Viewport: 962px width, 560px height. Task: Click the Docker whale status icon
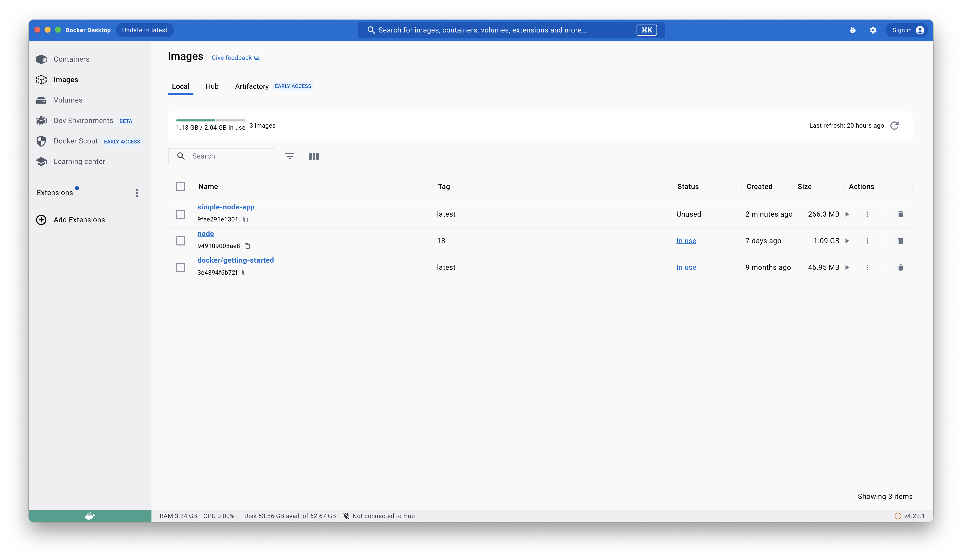pos(90,516)
